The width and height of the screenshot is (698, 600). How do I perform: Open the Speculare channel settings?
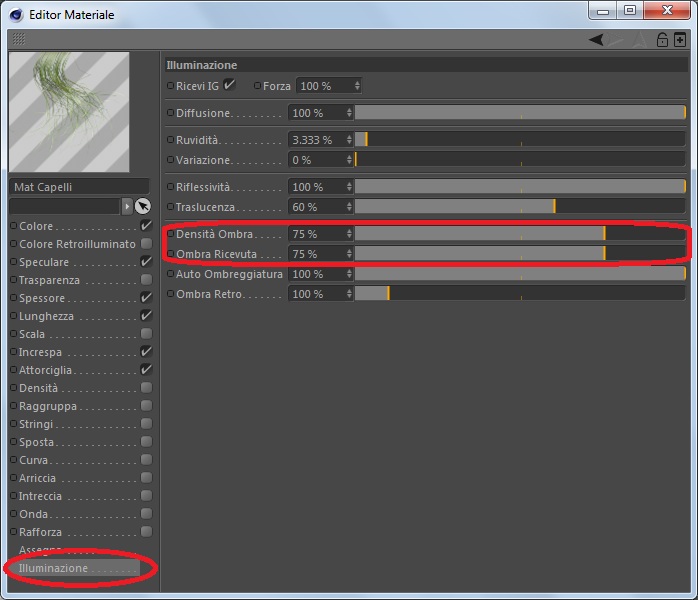pyautogui.click(x=44, y=262)
